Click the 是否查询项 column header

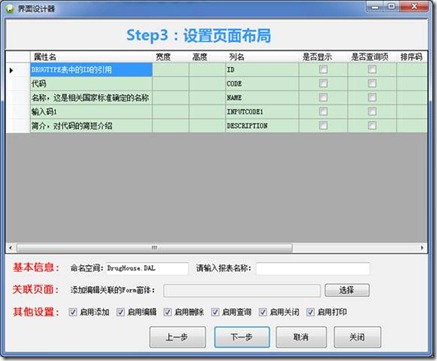(x=372, y=57)
